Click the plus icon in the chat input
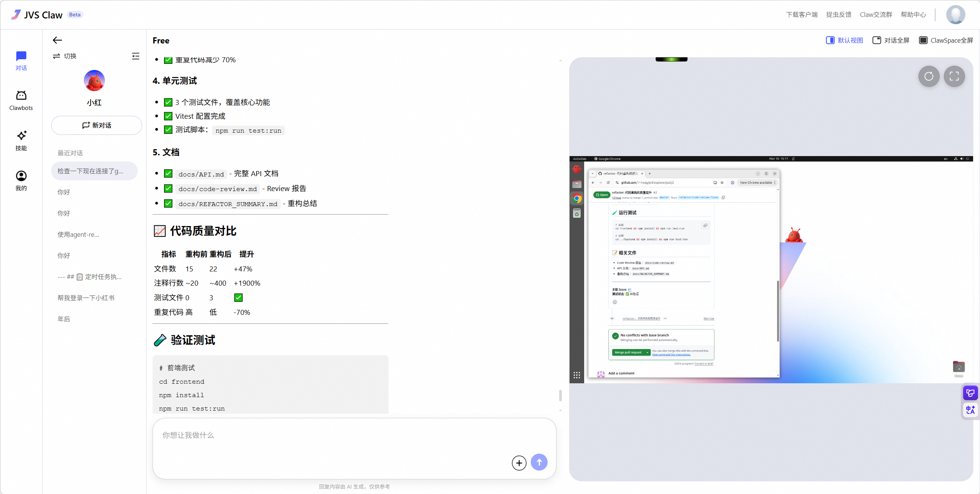This screenshot has height=494, width=980. [519, 462]
